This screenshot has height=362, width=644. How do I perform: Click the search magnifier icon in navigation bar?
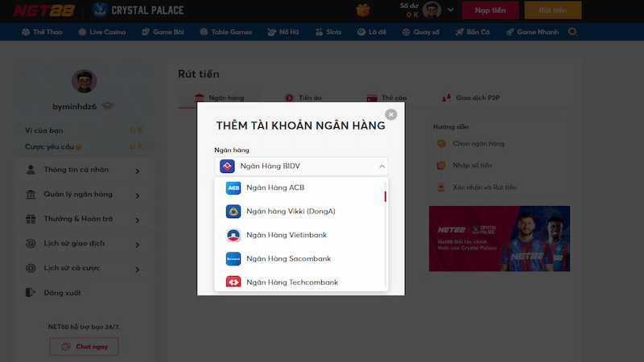pos(573,32)
